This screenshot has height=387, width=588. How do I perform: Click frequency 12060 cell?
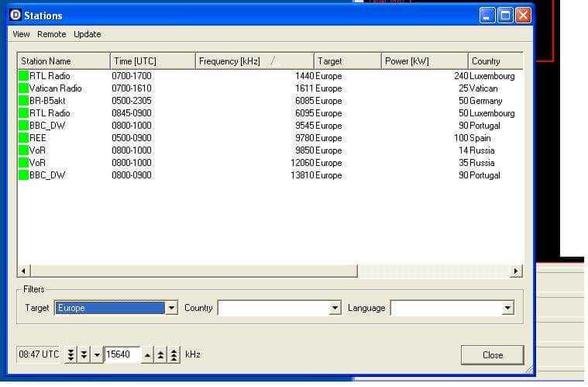click(x=302, y=163)
